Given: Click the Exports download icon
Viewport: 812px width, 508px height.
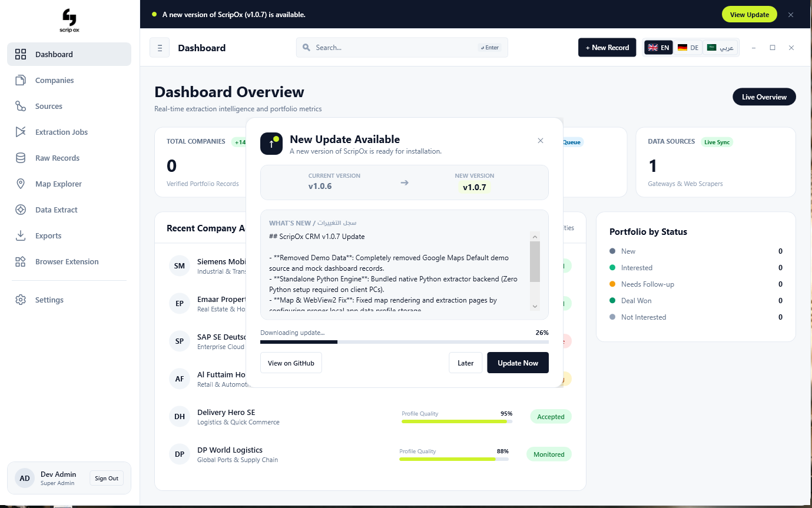Looking at the screenshot, I should pyautogui.click(x=21, y=235).
